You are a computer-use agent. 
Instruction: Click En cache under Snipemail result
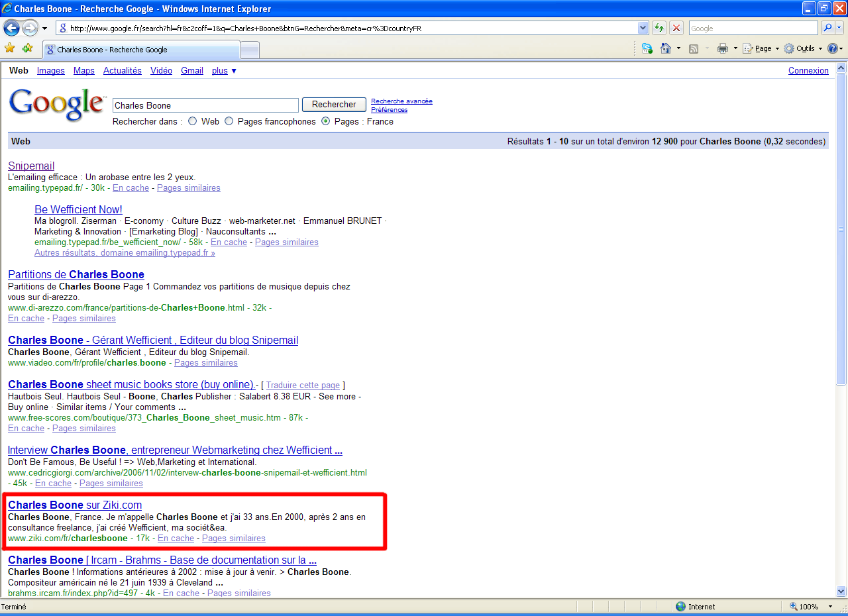[x=131, y=188]
